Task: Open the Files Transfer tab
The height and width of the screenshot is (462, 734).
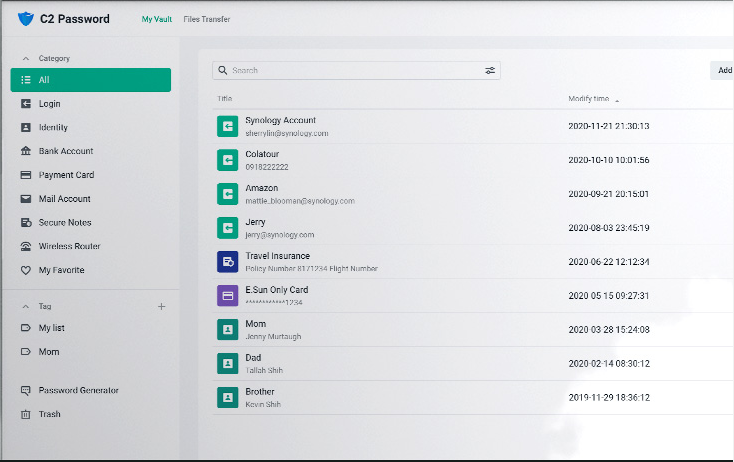Action: [206, 19]
